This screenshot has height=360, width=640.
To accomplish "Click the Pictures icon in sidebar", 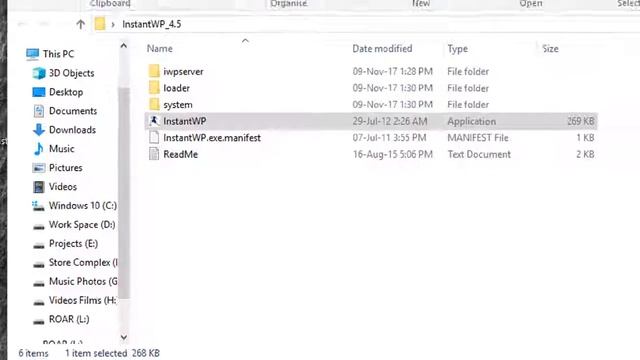I will pyautogui.click(x=39, y=168).
